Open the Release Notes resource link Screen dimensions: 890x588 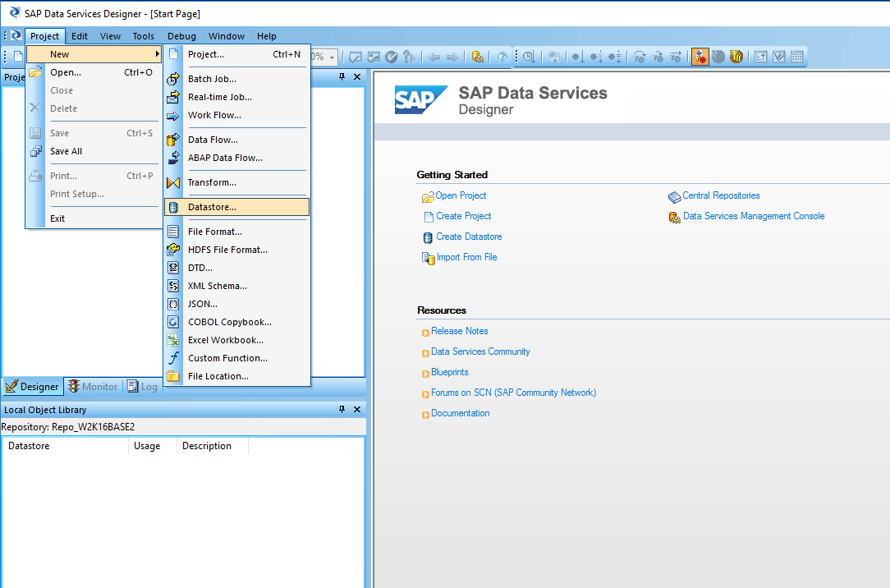pos(459,331)
